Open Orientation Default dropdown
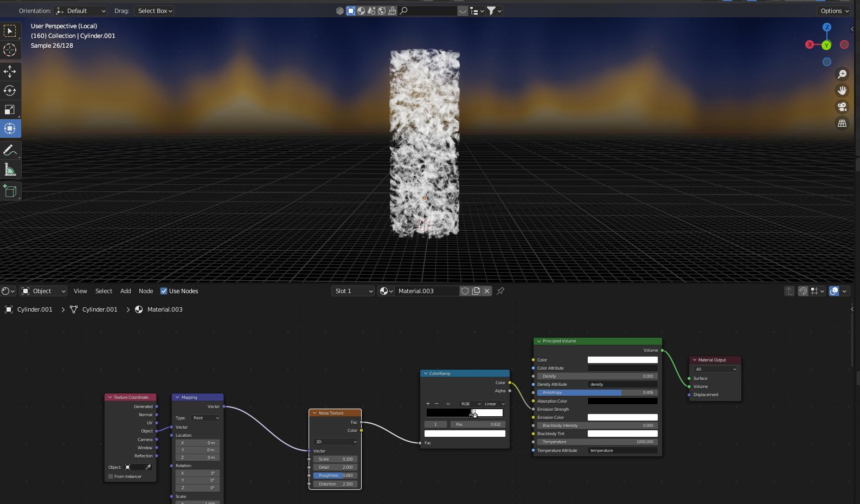Viewport: 860px width, 504px height. [80, 11]
